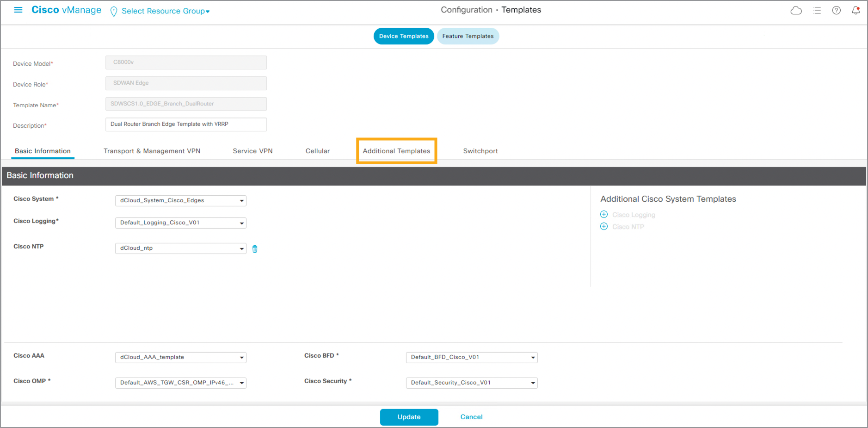868x428 pixels.
Task: Expand the Cisco OMP template dropdown
Action: 180,383
